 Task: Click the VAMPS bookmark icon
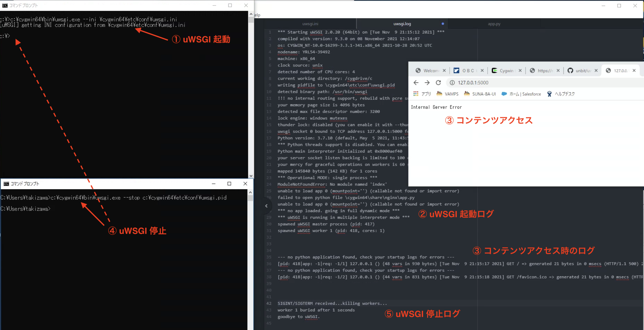[439, 94]
